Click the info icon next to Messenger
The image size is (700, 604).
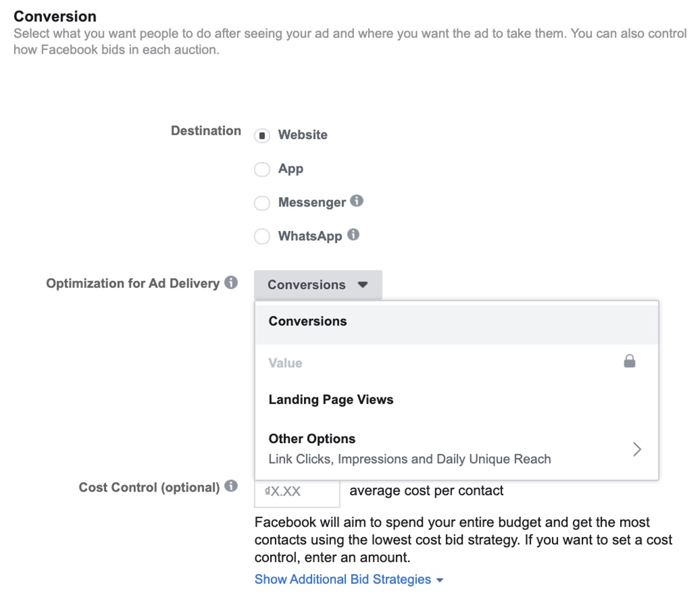point(357,201)
